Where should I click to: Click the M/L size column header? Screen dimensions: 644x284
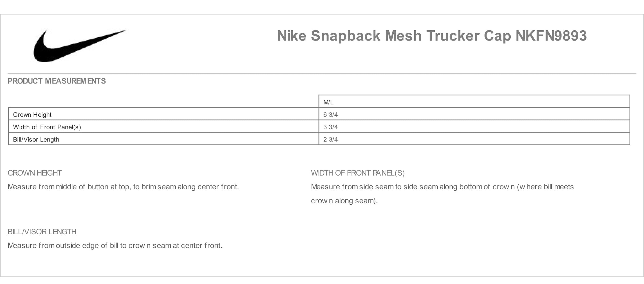tap(328, 102)
